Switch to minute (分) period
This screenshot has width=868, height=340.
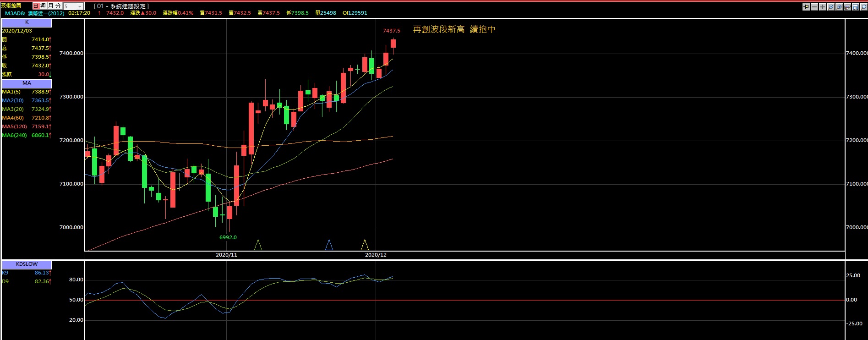(58, 6)
